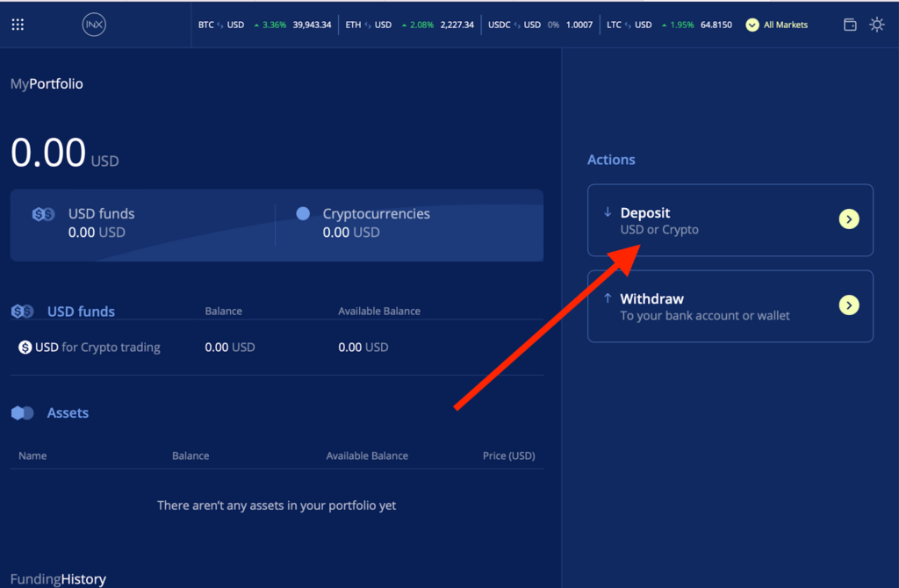Viewport: 899px width, 588px height.
Task: Click the dollar icon beside USD for Crypto trading
Action: (x=25, y=348)
